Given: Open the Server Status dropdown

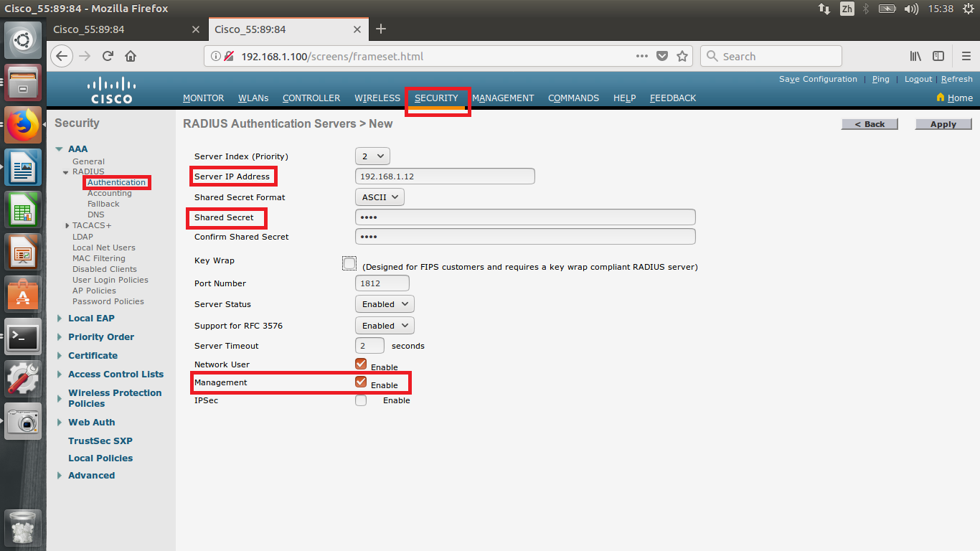Looking at the screenshot, I should point(385,304).
